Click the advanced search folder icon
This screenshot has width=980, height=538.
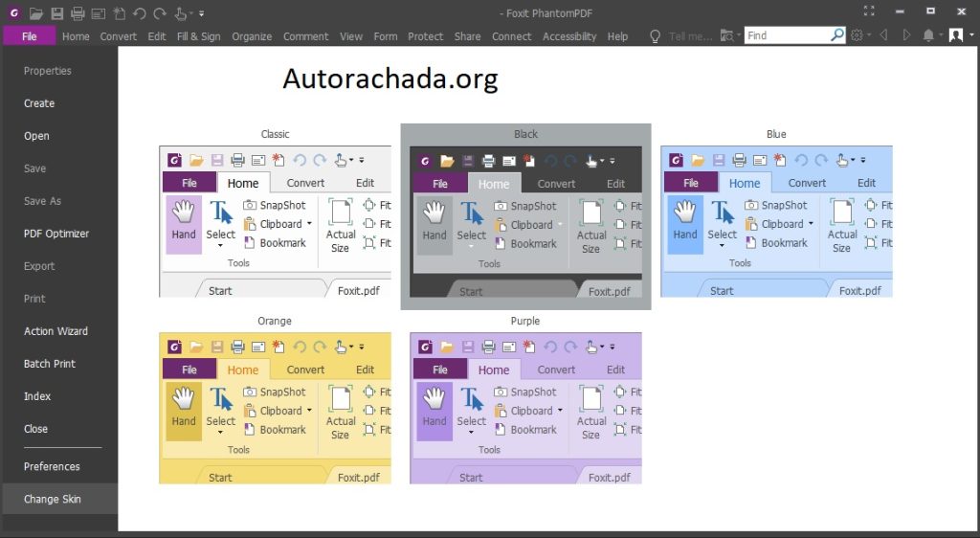[x=726, y=35]
